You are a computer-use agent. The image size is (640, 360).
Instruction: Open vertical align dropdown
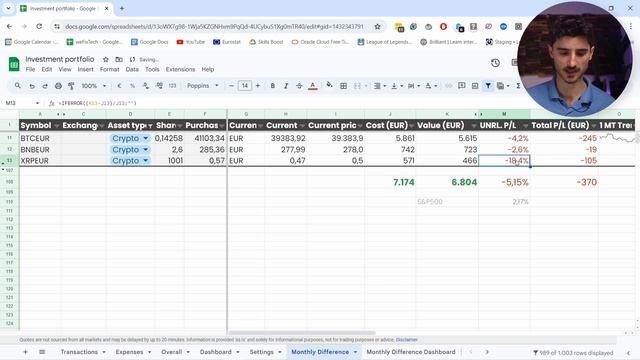click(x=397, y=86)
